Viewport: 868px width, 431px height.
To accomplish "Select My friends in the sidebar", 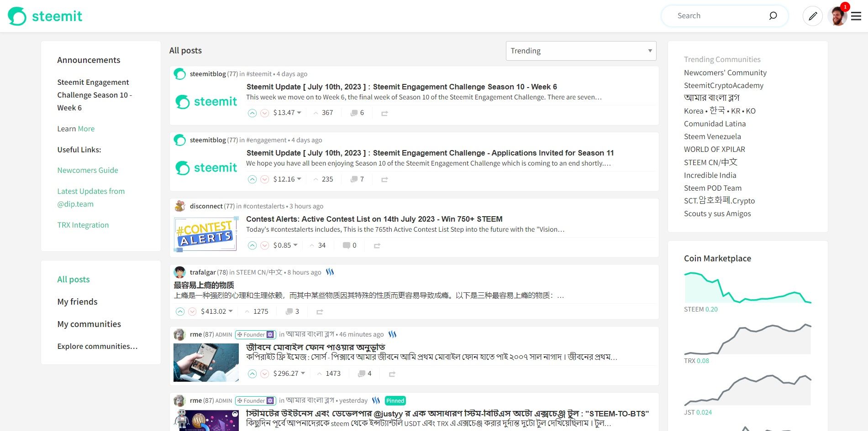I will pos(77,301).
